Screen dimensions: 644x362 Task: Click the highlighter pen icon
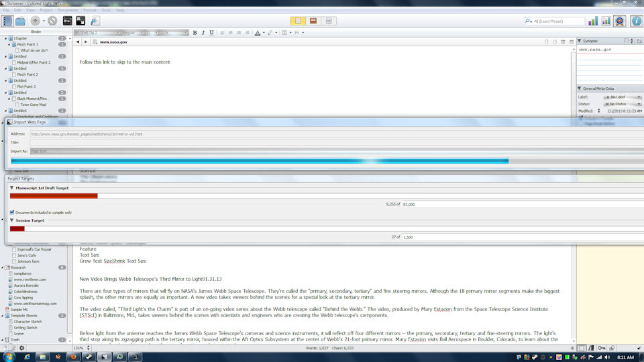point(270,33)
